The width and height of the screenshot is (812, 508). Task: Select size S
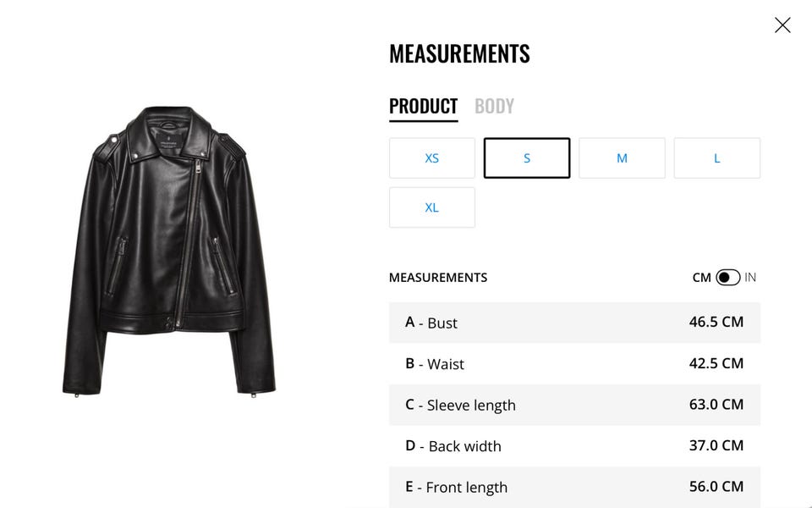pyautogui.click(x=527, y=158)
